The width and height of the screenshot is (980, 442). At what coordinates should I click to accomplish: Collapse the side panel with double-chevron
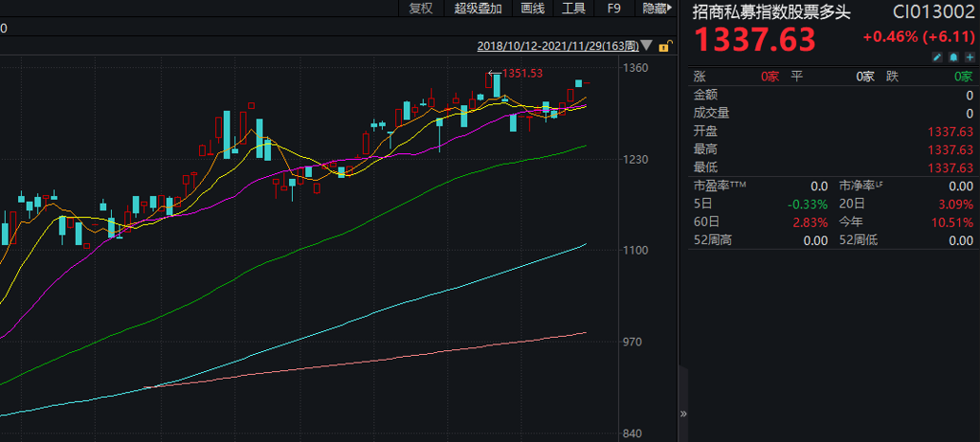683,413
